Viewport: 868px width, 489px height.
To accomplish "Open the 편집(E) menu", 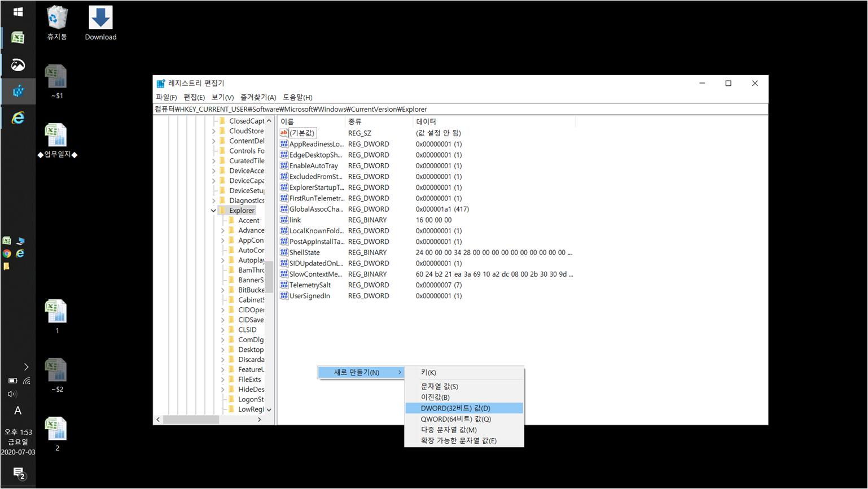I will pos(194,97).
